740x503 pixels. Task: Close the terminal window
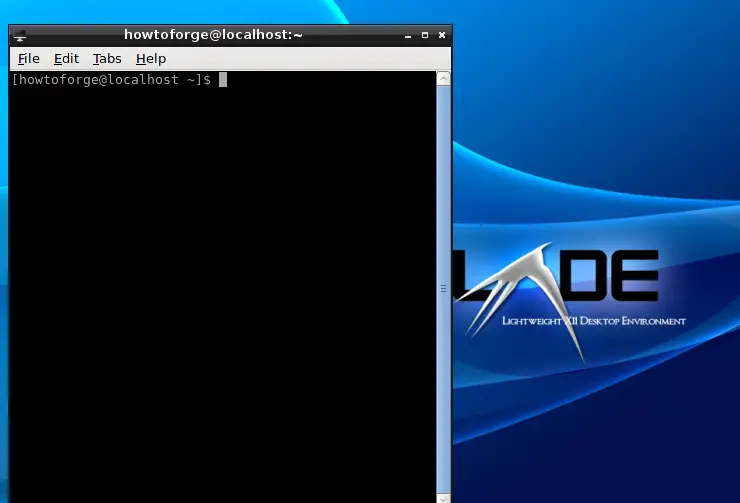point(442,35)
